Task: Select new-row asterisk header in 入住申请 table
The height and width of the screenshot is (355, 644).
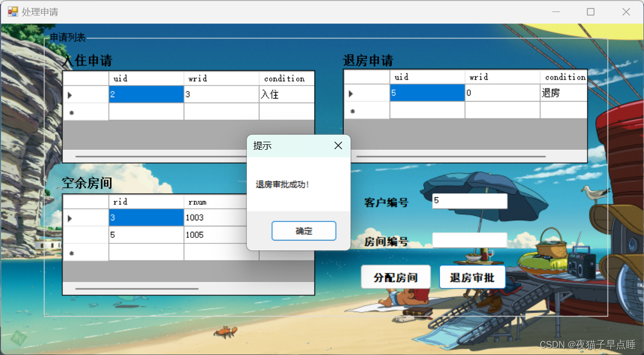Action: pyautogui.click(x=86, y=112)
